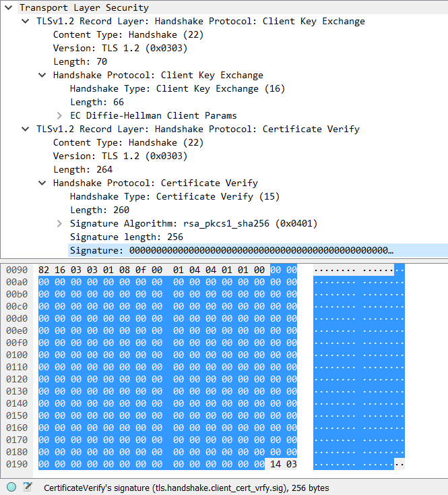Select the Signature length: 256 row
448x495 pixels.
tap(126, 237)
